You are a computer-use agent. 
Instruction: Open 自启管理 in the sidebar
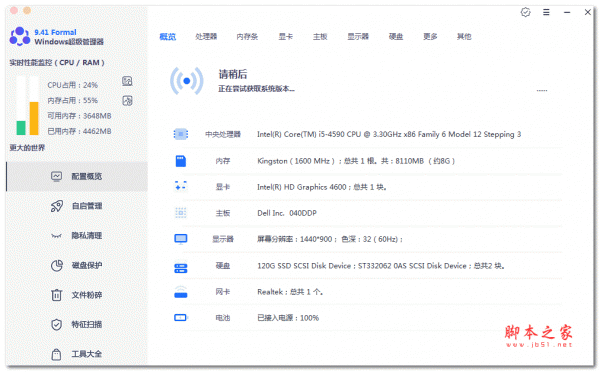pyautogui.click(x=77, y=206)
